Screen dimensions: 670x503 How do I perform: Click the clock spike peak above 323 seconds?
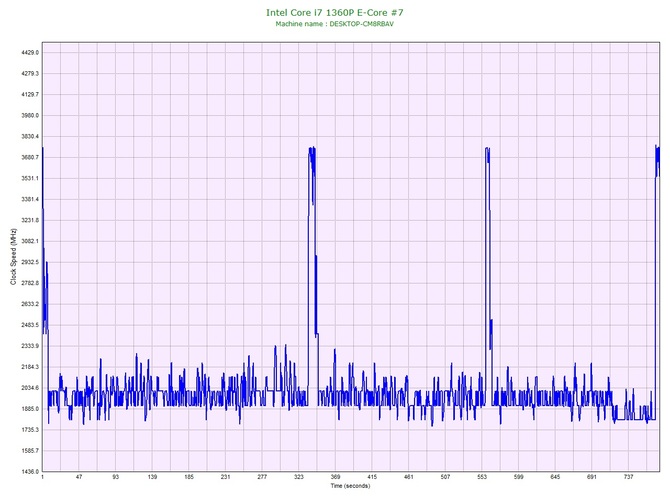pos(312,150)
